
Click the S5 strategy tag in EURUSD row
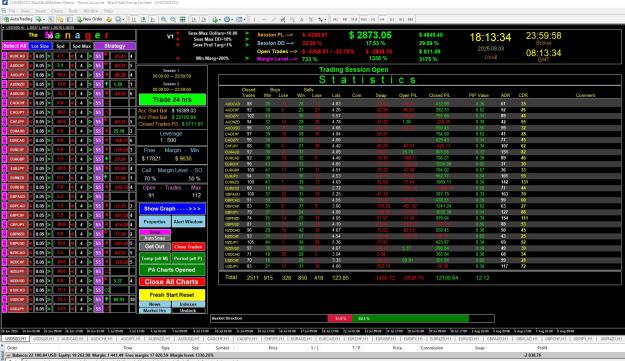98,187
